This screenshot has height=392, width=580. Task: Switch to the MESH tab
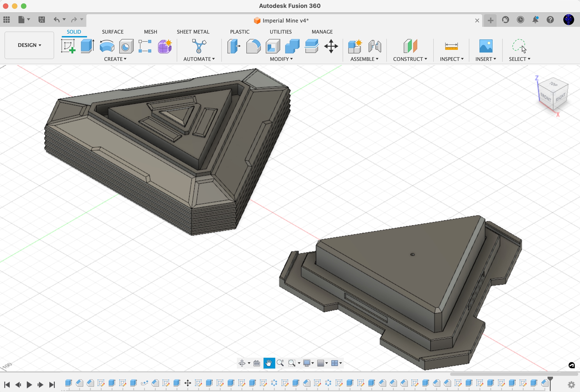(x=150, y=32)
